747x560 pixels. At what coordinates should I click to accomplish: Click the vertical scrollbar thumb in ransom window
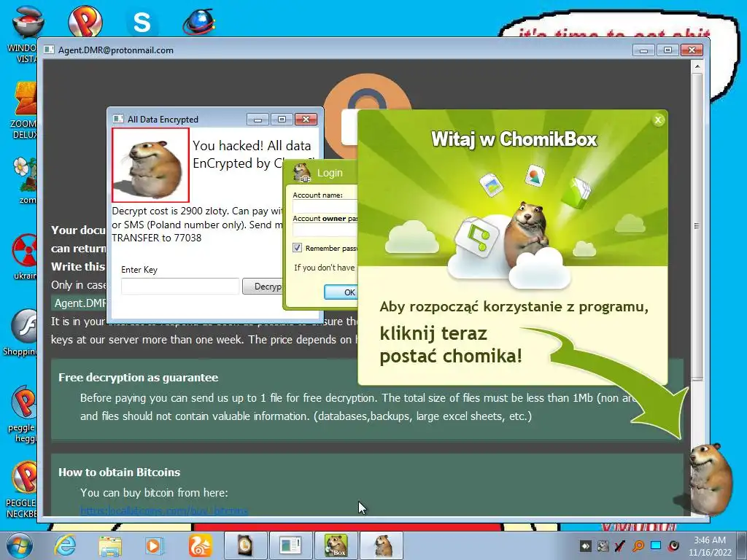tap(697, 226)
